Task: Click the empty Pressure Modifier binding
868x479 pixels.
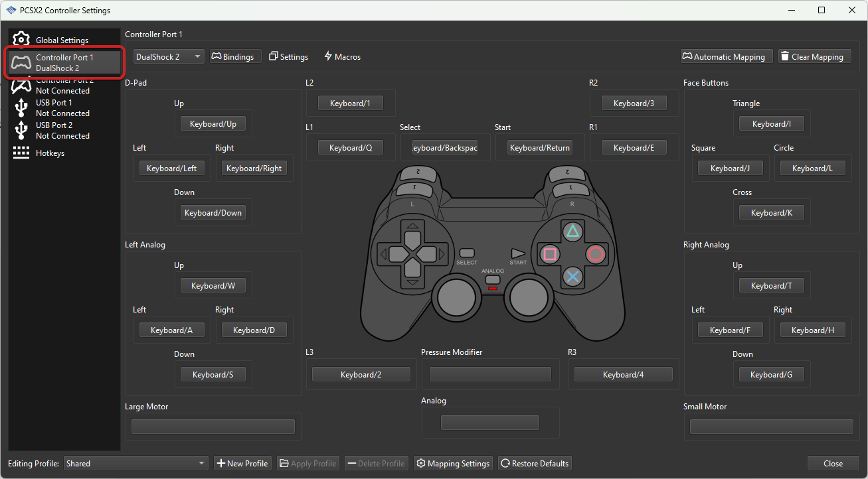Action: (491, 375)
